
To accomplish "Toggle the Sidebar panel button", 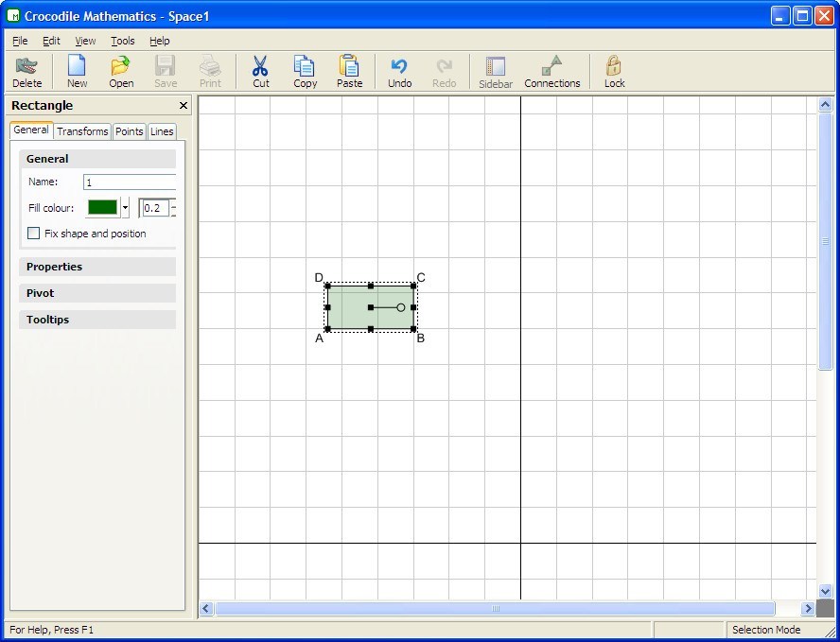I will click(x=496, y=71).
